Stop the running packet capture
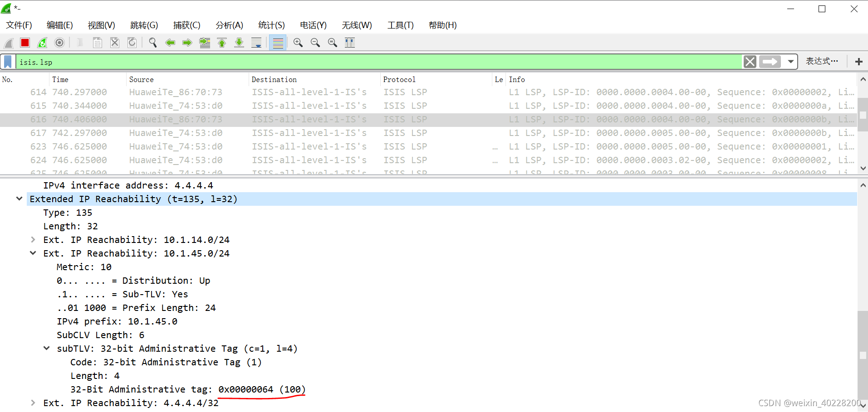The image size is (868, 412). tap(25, 43)
